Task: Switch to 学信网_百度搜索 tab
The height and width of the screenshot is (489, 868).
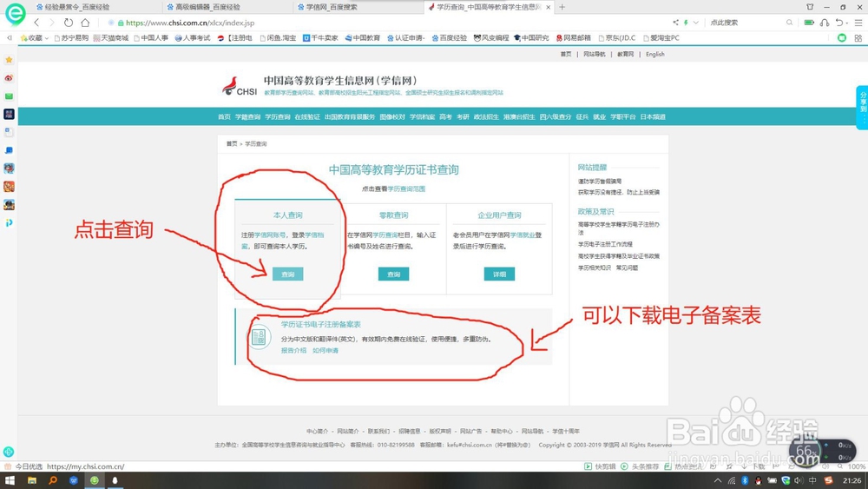Action: 332,7
